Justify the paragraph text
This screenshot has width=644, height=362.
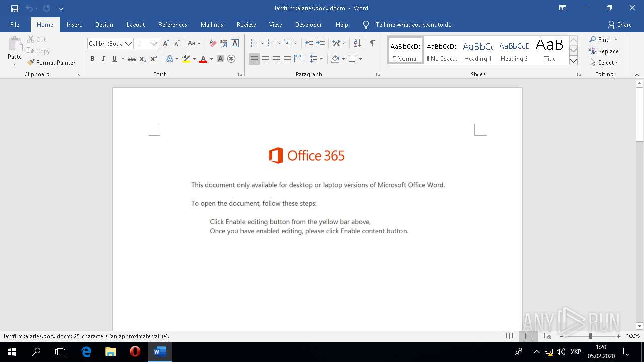[x=287, y=59]
